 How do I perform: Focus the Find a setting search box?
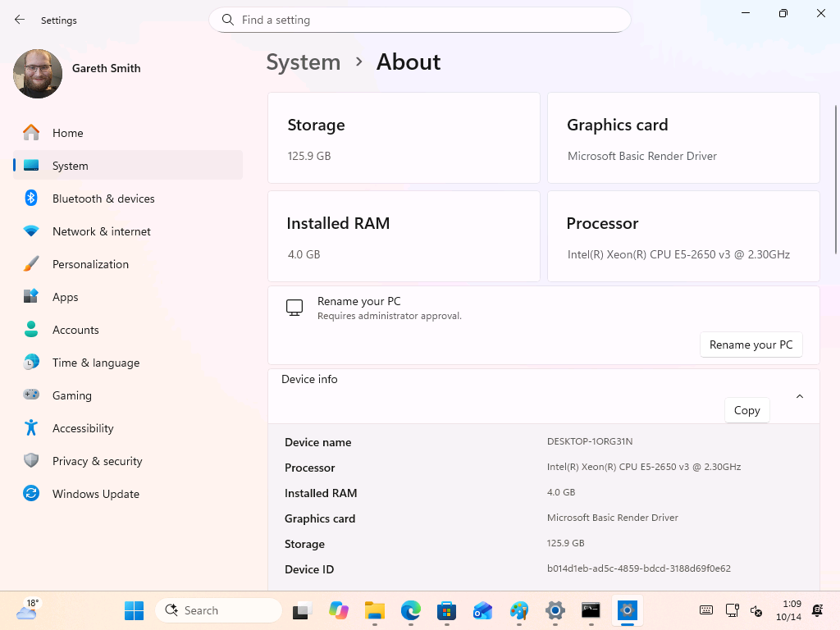pyautogui.click(x=419, y=20)
